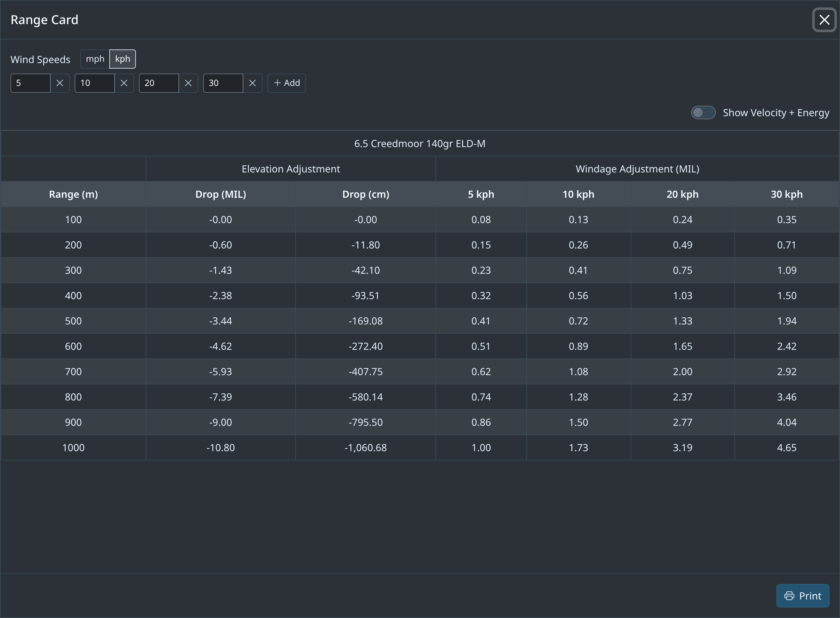840x618 pixels.
Task: Select the 200 range cell
Action: (x=73, y=245)
